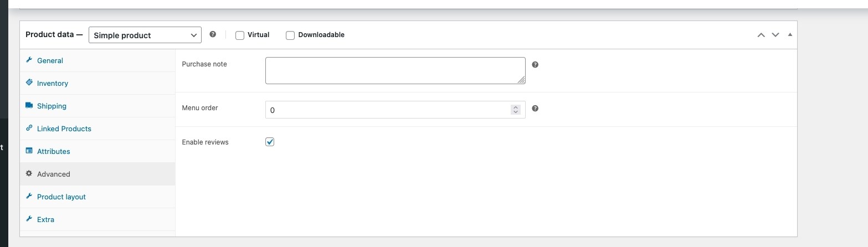The image size is (868, 247).
Task: Click the Attributes list icon
Action: 29,151
